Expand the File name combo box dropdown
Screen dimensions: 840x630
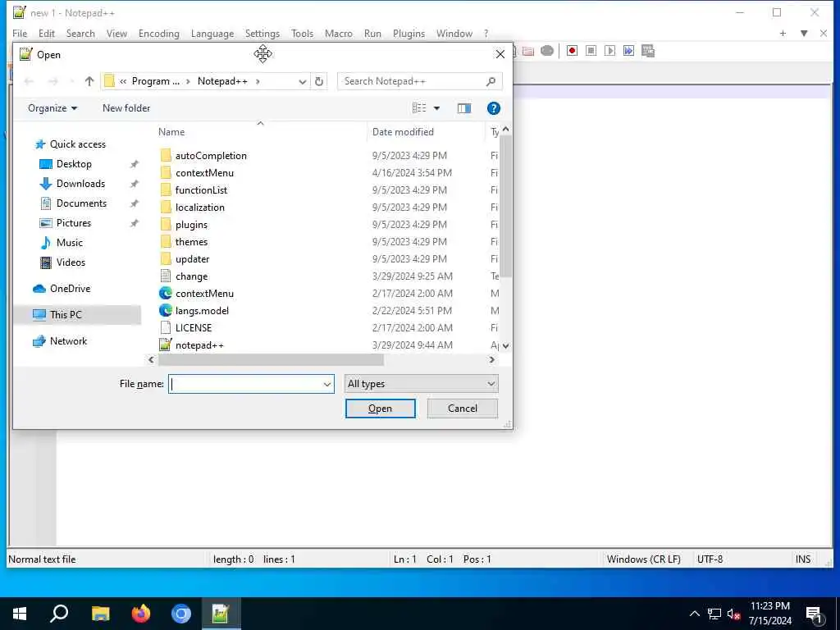tap(326, 384)
